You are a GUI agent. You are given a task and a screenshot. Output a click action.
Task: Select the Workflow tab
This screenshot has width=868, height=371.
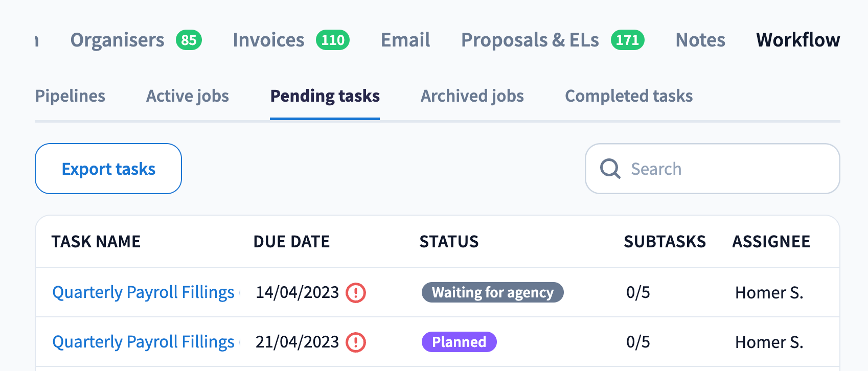[798, 40]
